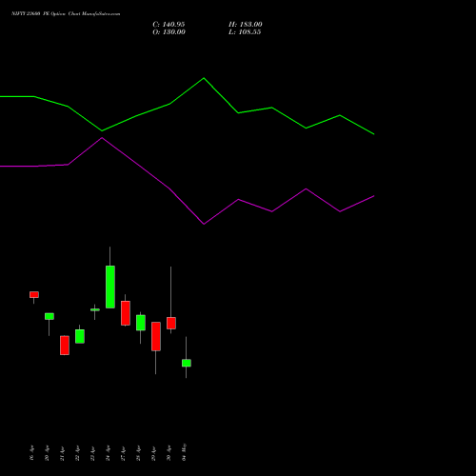Select the 22 Apr date label
The image size is (476, 476).
click(77, 453)
